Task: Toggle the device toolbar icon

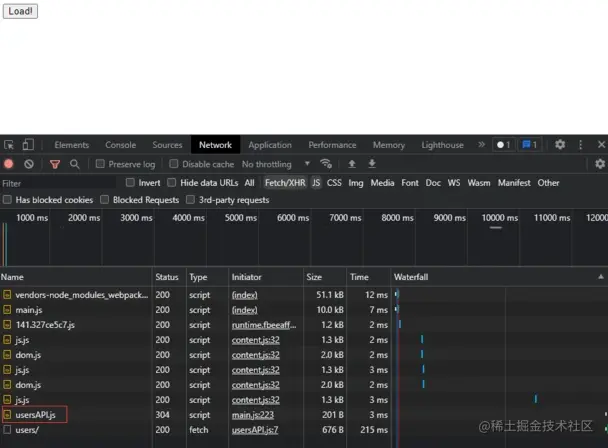Action: click(28, 145)
